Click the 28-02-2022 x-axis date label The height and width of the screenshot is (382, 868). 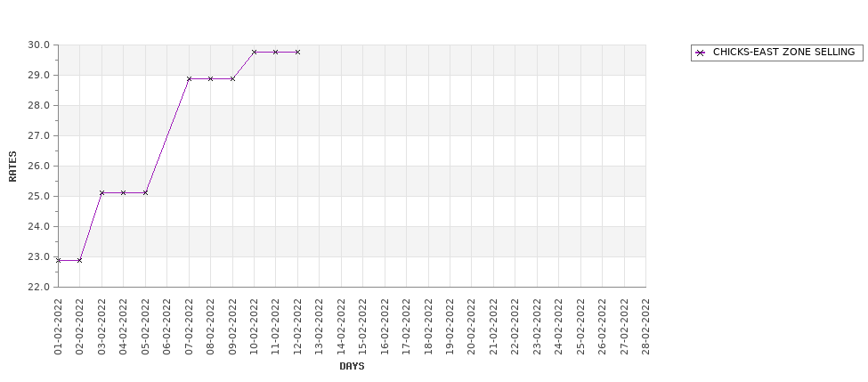(x=645, y=327)
